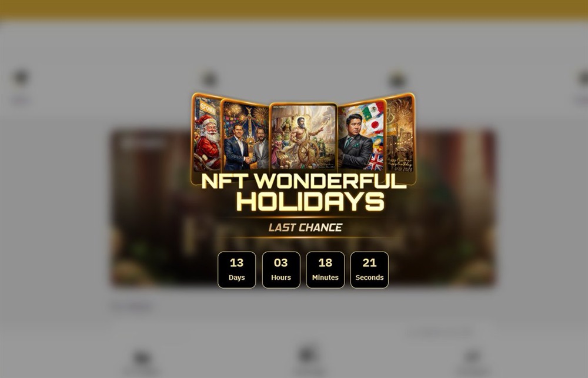Click the blurred bottom-left footer icon

142,358
